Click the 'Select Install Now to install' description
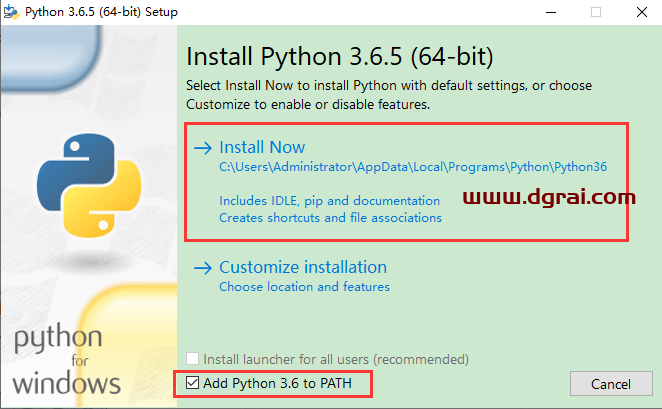 pos(389,95)
